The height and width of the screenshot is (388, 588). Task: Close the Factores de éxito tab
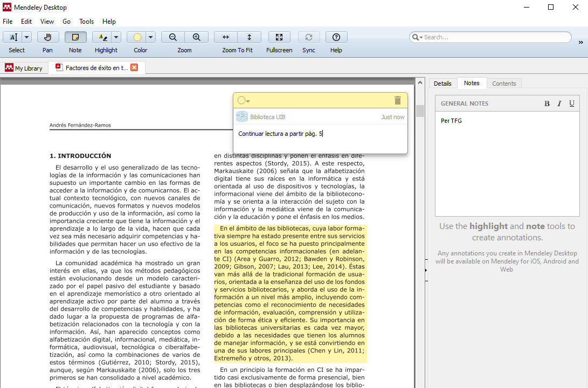pyautogui.click(x=134, y=67)
